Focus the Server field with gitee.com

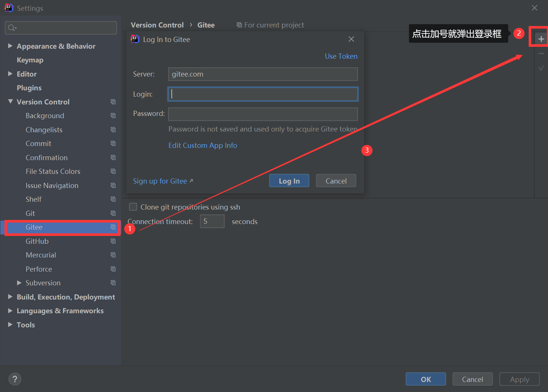pyautogui.click(x=263, y=74)
